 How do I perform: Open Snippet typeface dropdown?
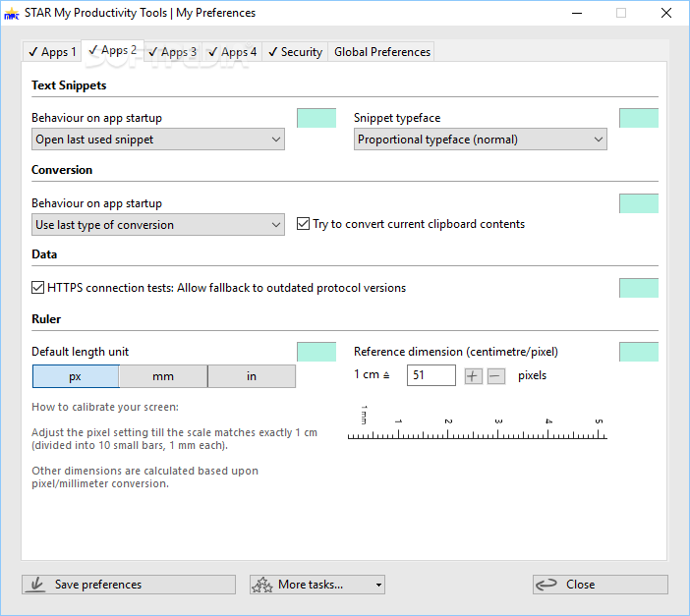tap(480, 140)
